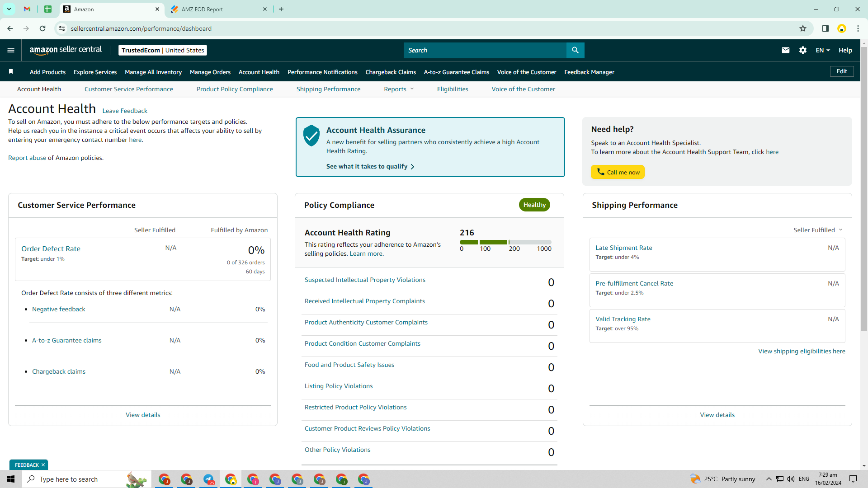Reload the page
This screenshot has height=488, width=868.
click(42, 28)
